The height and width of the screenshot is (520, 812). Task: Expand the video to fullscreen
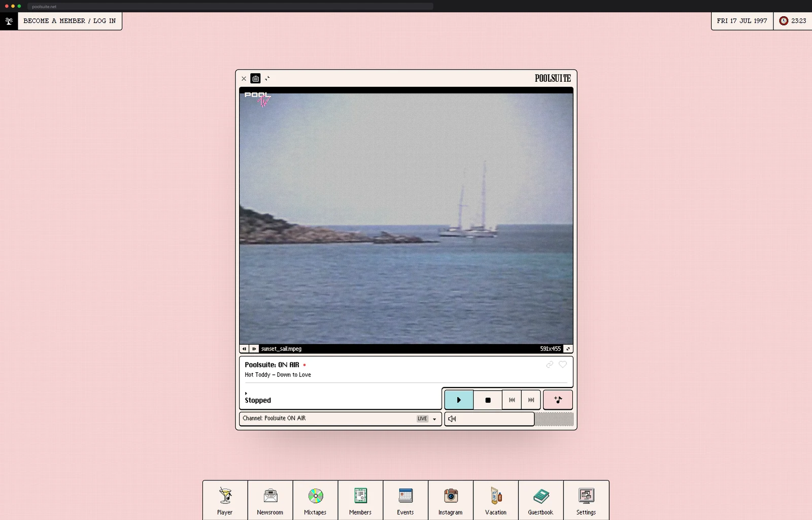pos(568,349)
